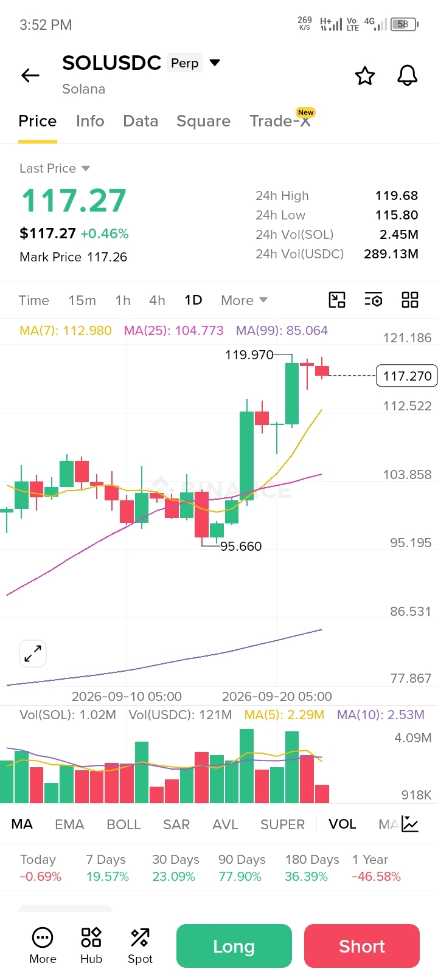Viewport: 438px width, 980px height.
Task: Open the chart drawing tools icon
Action: (337, 300)
